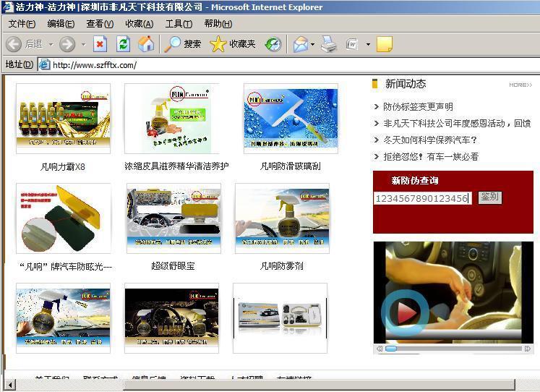
Task: Open boxed kit product thumbnail
Action: pos(280,318)
